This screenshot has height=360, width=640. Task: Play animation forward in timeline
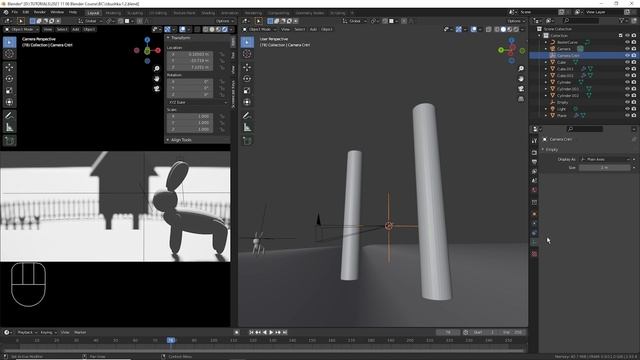(271, 332)
